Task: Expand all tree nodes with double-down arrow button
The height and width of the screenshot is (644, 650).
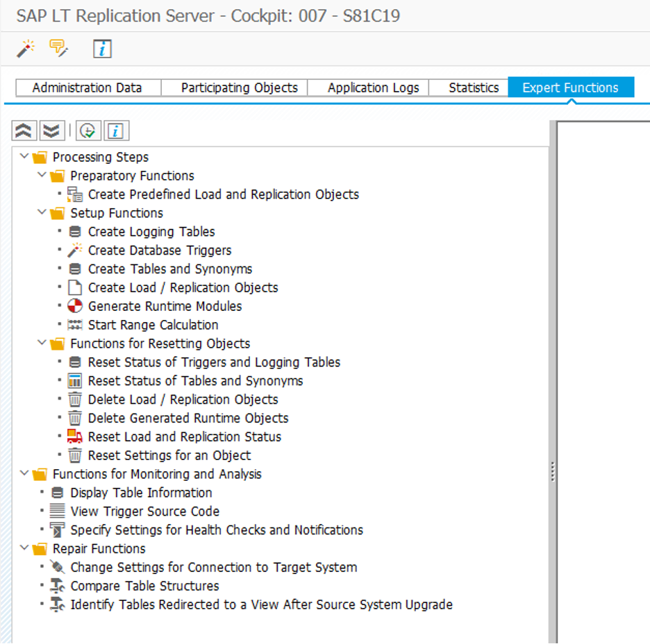Action: [x=52, y=131]
